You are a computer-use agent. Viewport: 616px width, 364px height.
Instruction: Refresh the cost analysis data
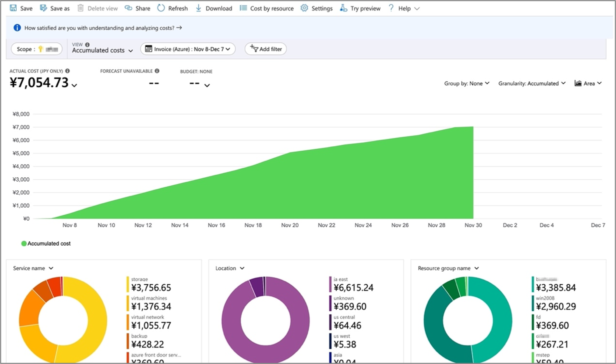(x=172, y=8)
